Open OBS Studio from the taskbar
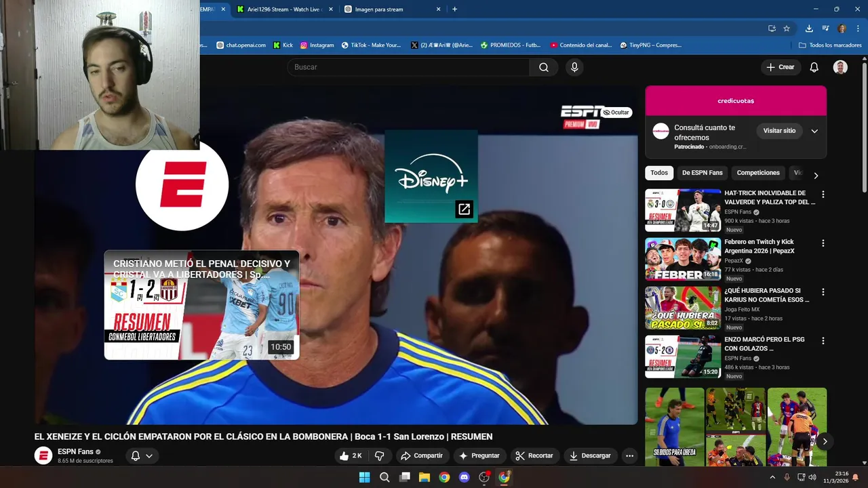This screenshot has height=488, width=868. (484, 477)
